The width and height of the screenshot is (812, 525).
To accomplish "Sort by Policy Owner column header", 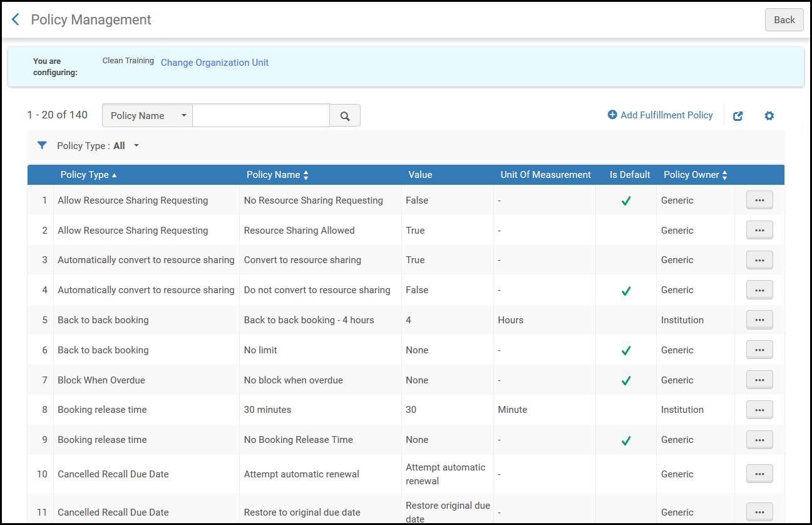I will 695,175.
